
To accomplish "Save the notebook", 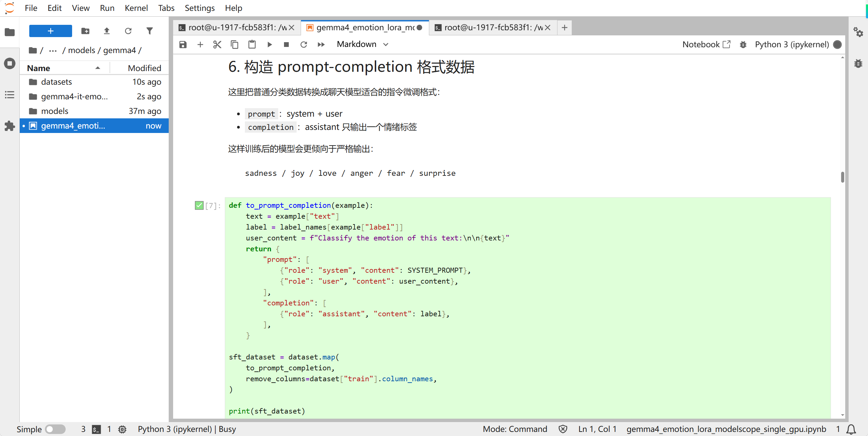I will pyautogui.click(x=183, y=45).
